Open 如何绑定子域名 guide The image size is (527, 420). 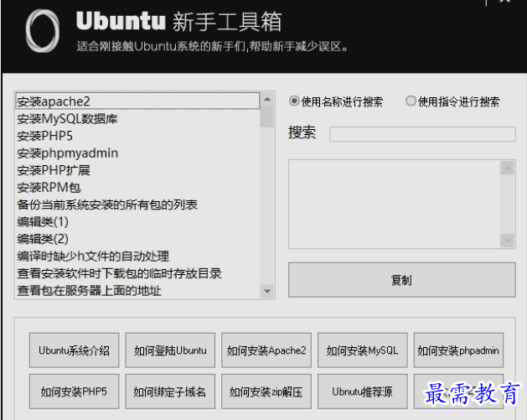coord(170,391)
